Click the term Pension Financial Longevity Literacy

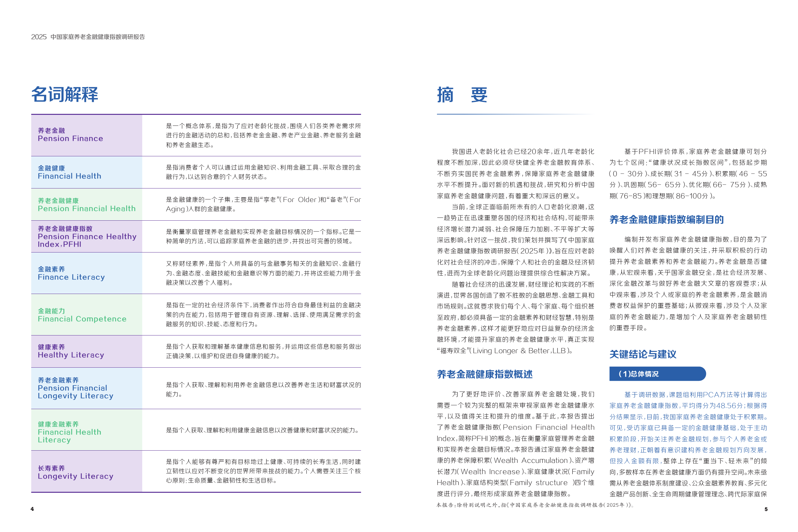[x=75, y=392]
